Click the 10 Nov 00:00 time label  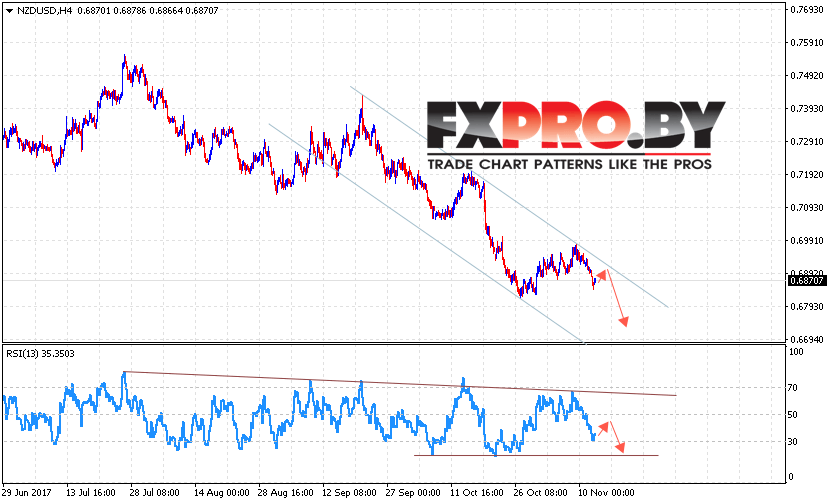[x=606, y=492]
